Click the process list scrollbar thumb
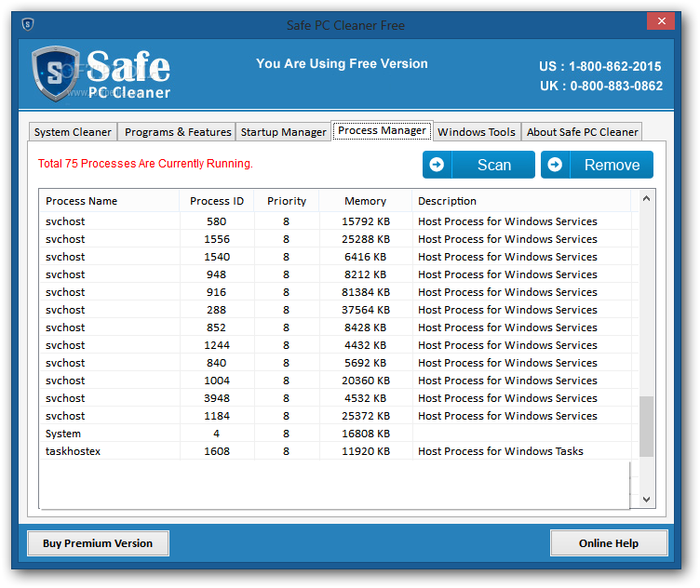The image size is (700, 588). 646,426
